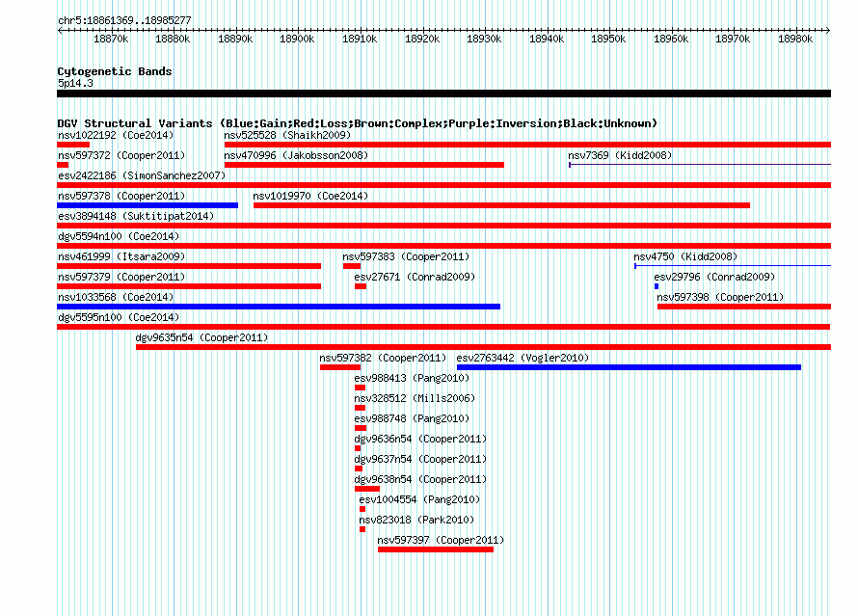Click small blue bar under esv29796
The height and width of the screenshot is (616, 858).
[657, 286]
